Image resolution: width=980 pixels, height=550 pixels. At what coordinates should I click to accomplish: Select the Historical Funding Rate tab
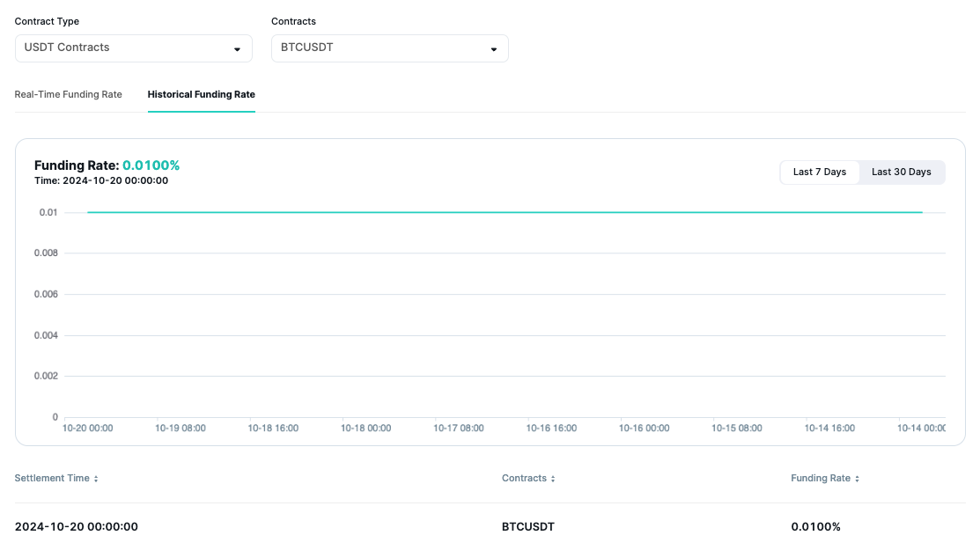(201, 94)
